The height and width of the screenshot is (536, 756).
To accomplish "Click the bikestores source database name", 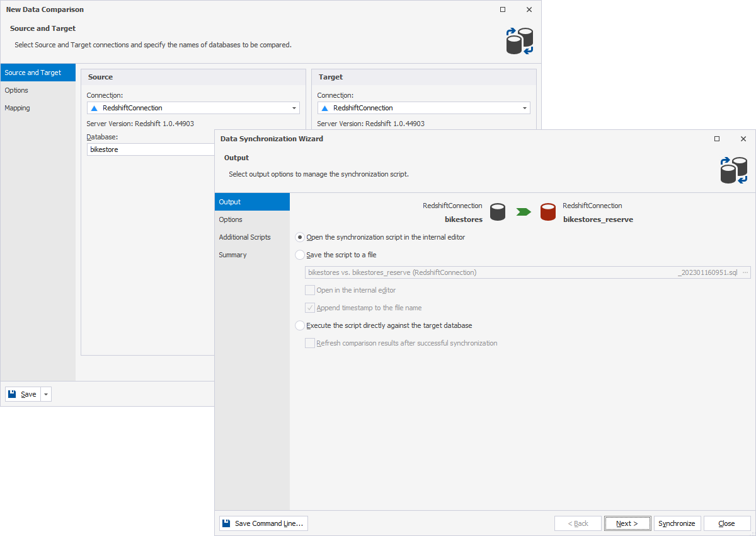I will tap(464, 219).
